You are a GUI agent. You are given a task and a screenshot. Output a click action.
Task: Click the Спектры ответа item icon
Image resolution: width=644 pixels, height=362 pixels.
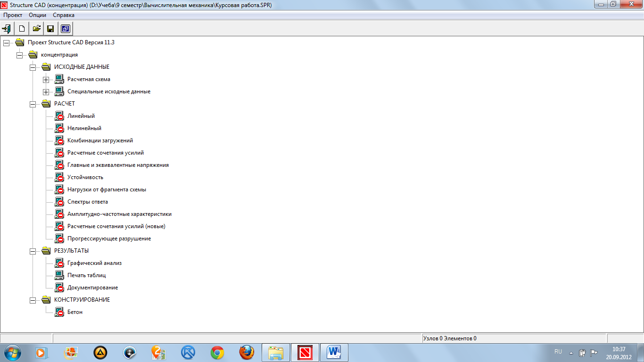tap(59, 202)
